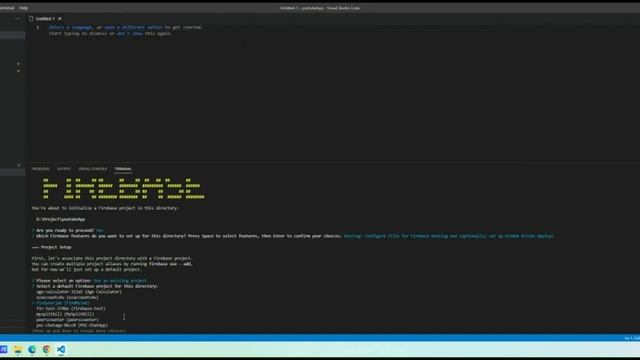Open the Help menu
Screen dimensions: 640x360
click(x=23, y=8)
